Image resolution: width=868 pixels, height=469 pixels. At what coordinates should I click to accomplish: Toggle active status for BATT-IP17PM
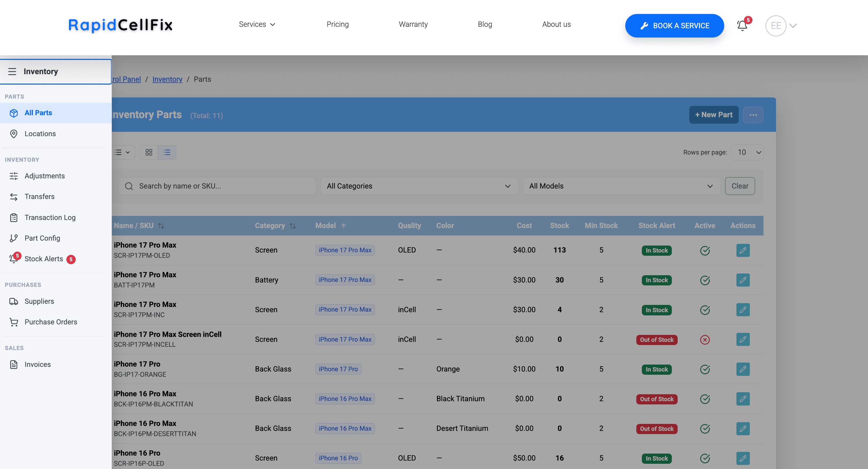pyautogui.click(x=705, y=280)
